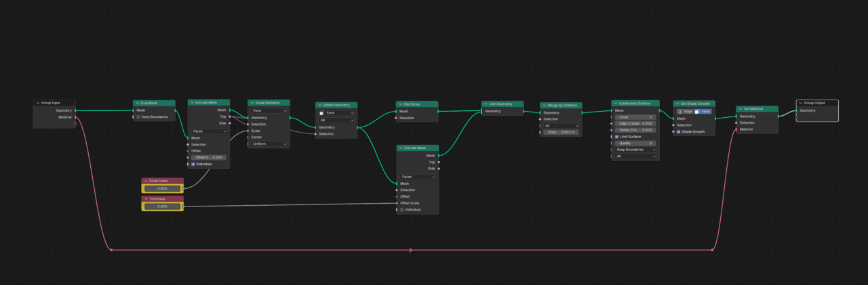Toggle Keep Boundaries checkbox in Dual Mesh

[138, 117]
